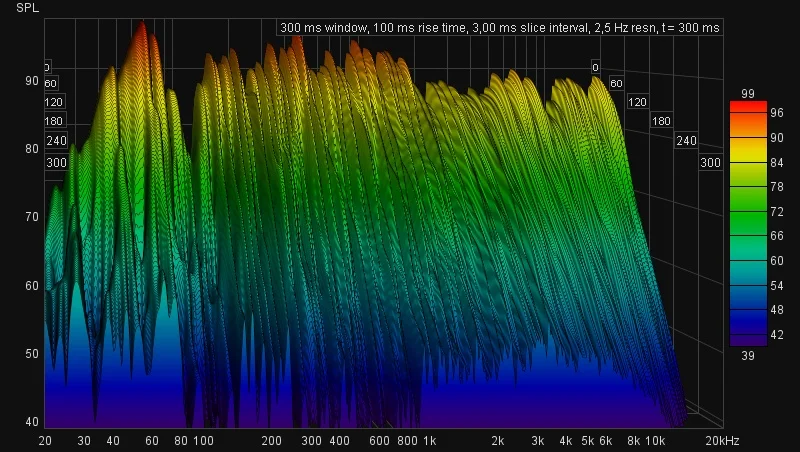Screen dimensions: 800x452
Task: Click the 4k frequency axis label
Action: point(566,441)
